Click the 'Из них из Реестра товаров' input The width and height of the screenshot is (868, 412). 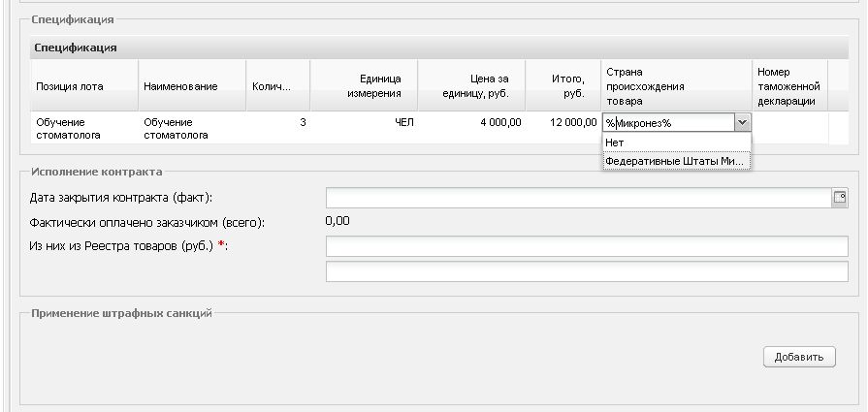pos(587,246)
